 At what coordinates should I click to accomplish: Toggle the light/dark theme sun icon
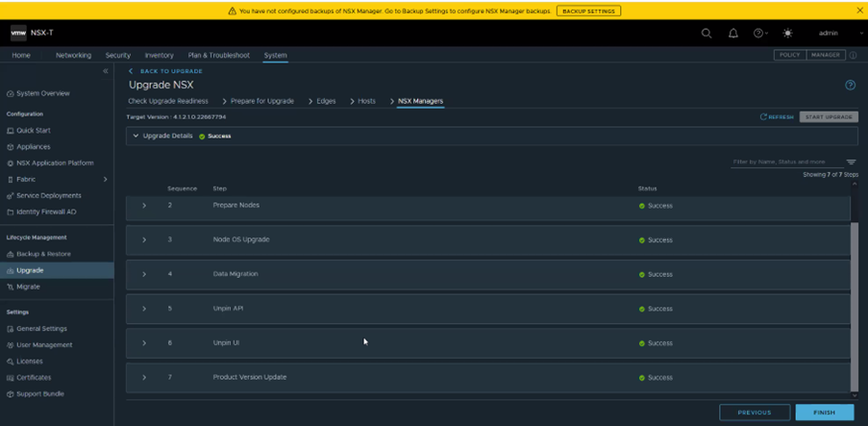[787, 34]
